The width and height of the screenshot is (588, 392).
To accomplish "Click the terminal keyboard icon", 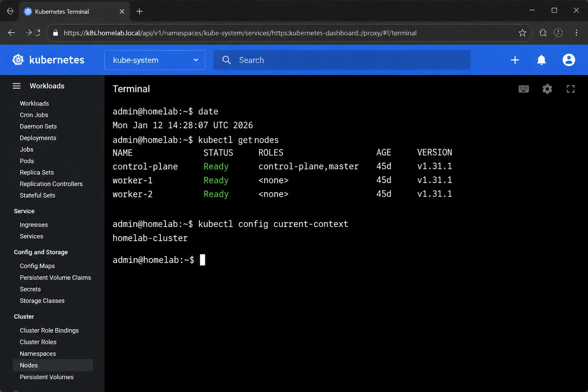I will [x=524, y=89].
